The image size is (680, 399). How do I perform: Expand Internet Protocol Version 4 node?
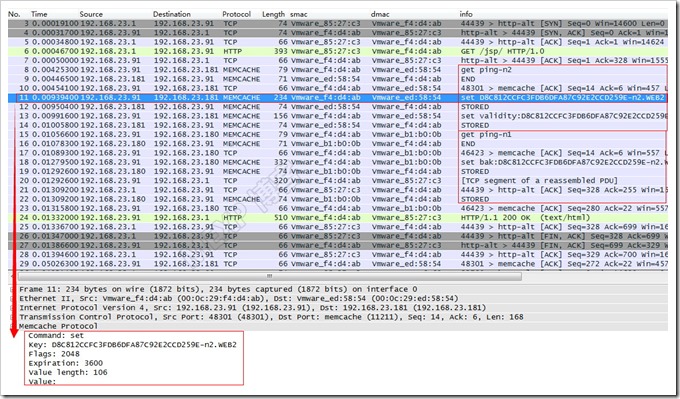pyautogui.click(x=12, y=308)
